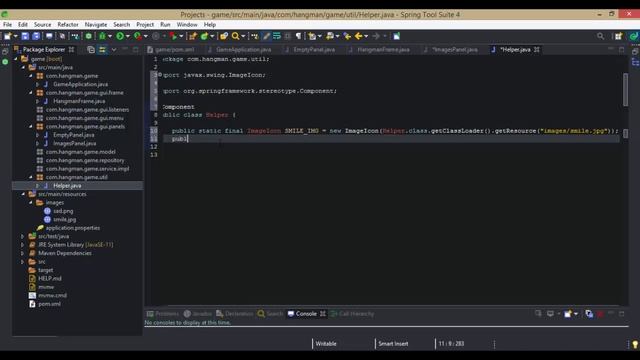Screen dimensions: 640x360
Task: Select HangmanFrame.java in Package Explorer
Action: [79, 101]
